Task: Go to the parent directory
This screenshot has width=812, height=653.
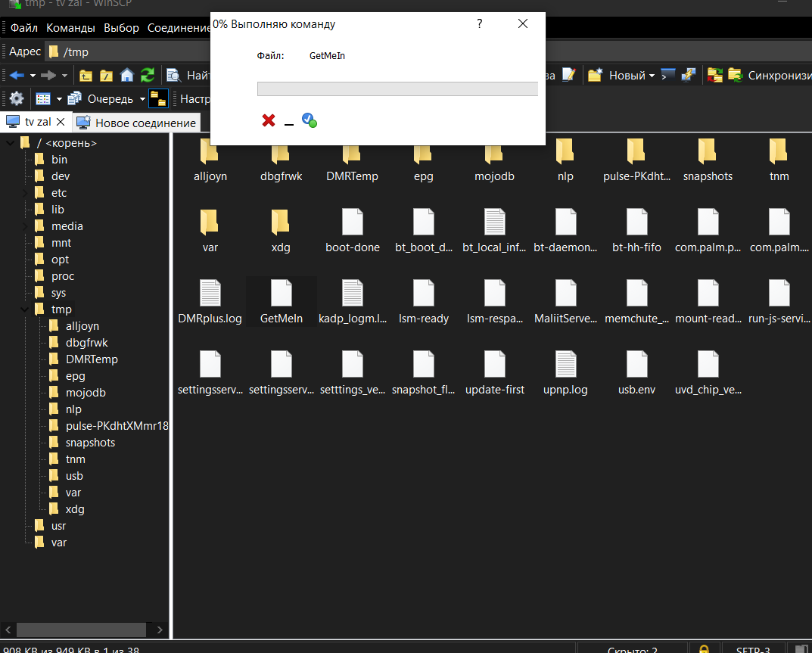Action: click(x=86, y=76)
